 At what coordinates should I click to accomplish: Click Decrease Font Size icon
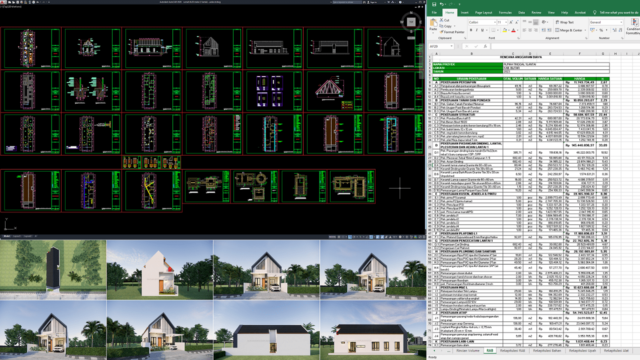pos(516,22)
